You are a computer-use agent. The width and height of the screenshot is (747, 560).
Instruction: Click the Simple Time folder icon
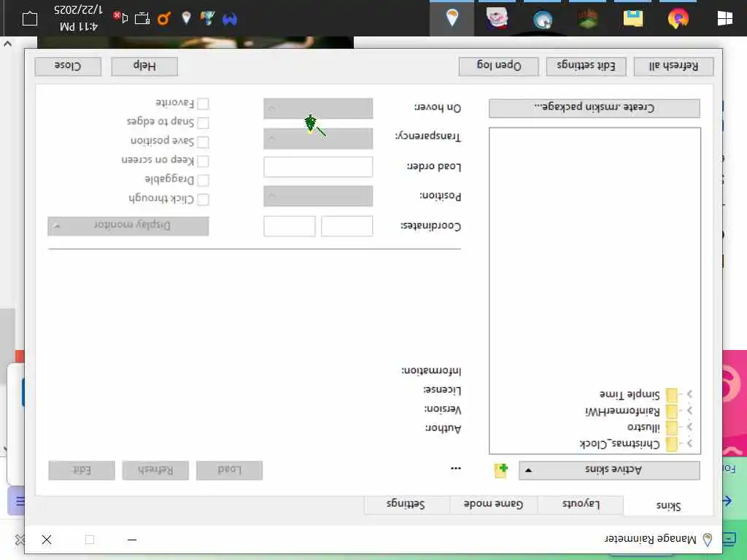click(x=672, y=394)
